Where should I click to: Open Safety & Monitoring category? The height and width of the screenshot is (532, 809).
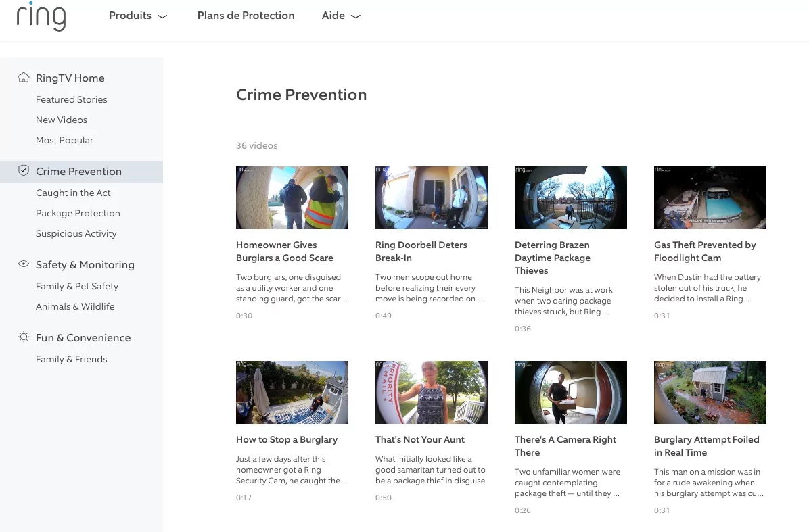[85, 264]
